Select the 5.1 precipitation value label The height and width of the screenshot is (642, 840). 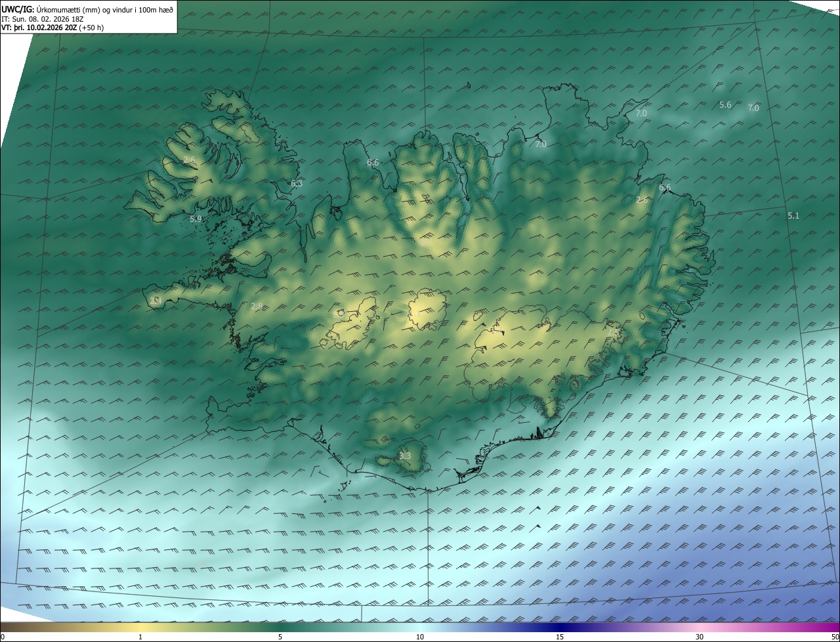coord(793,215)
